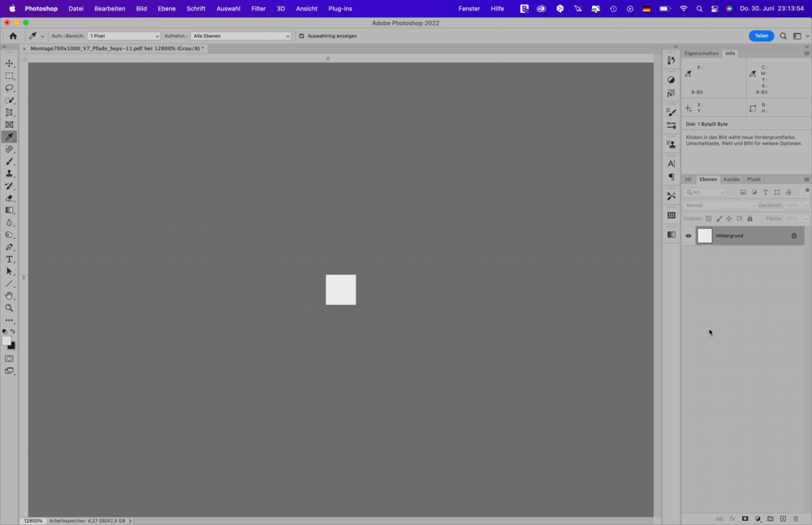This screenshot has height=525, width=812.
Task: Select the Clone Stamp tool
Action: coord(9,174)
